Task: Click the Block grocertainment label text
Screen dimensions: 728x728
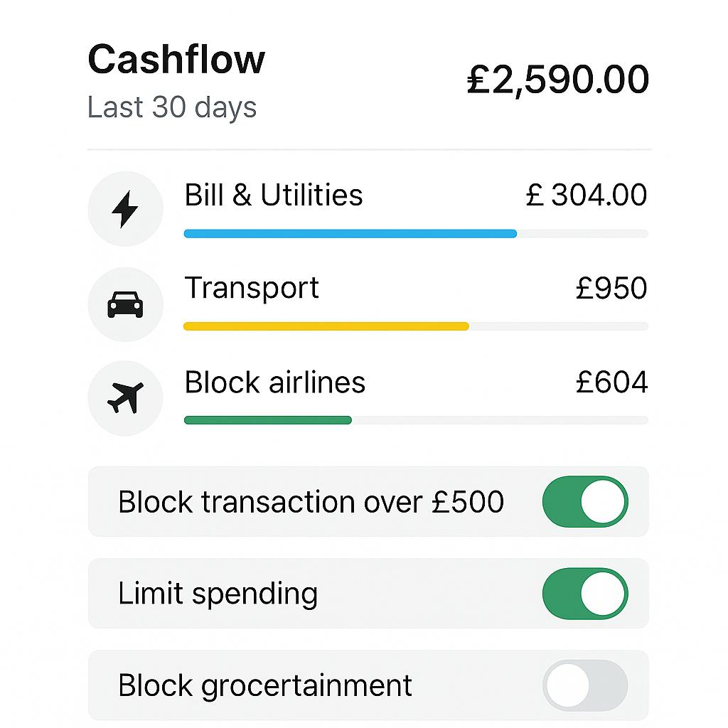Action: pos(264,685)
